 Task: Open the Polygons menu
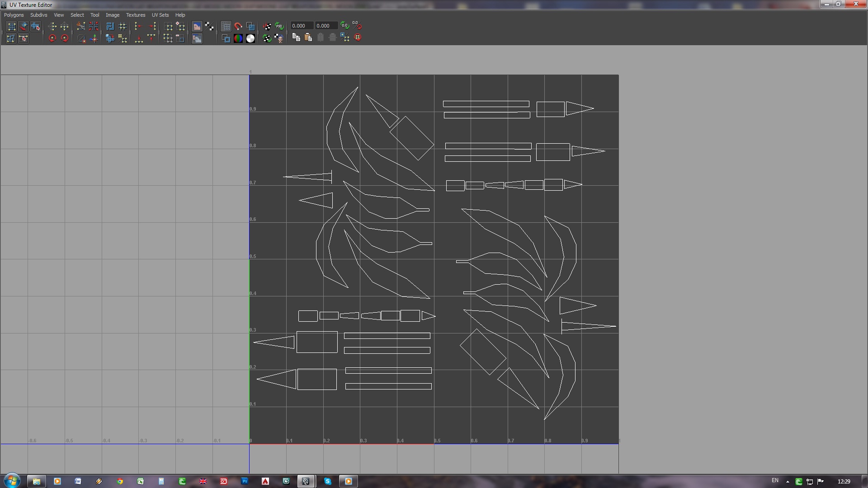click(14, 15)
